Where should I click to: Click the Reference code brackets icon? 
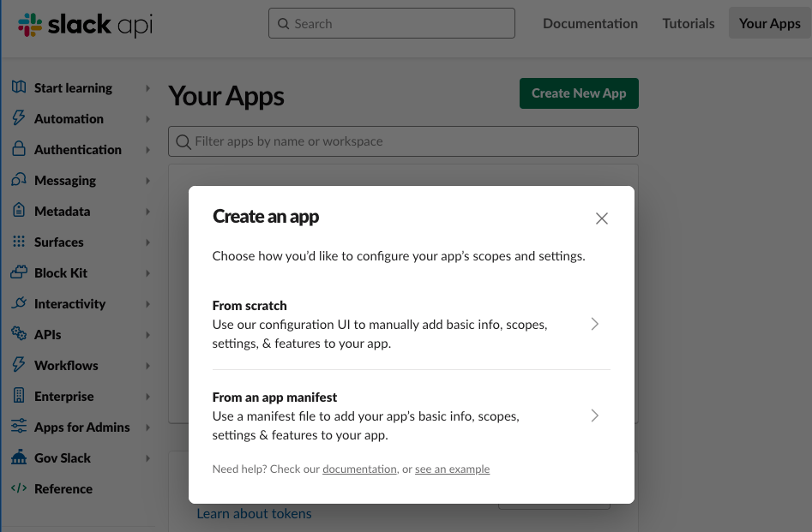(x=19, y=488)
